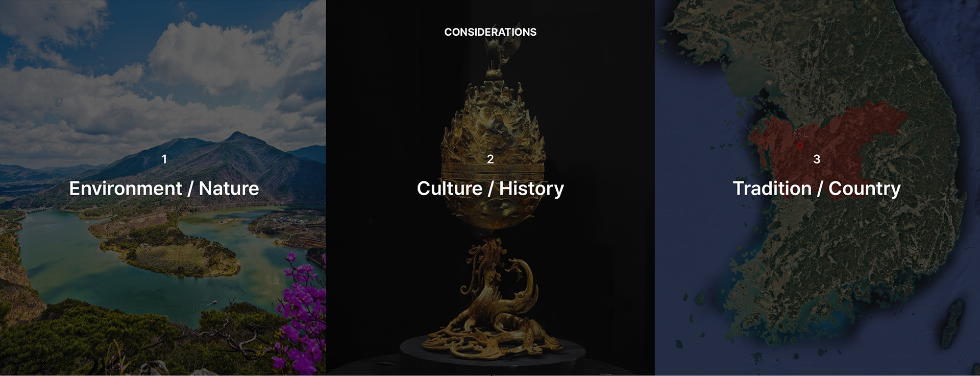Screen dimensions: 980x376
Task: Click the Tradition / Country heading
Action: pyautogui.click(x=817, y=189)
